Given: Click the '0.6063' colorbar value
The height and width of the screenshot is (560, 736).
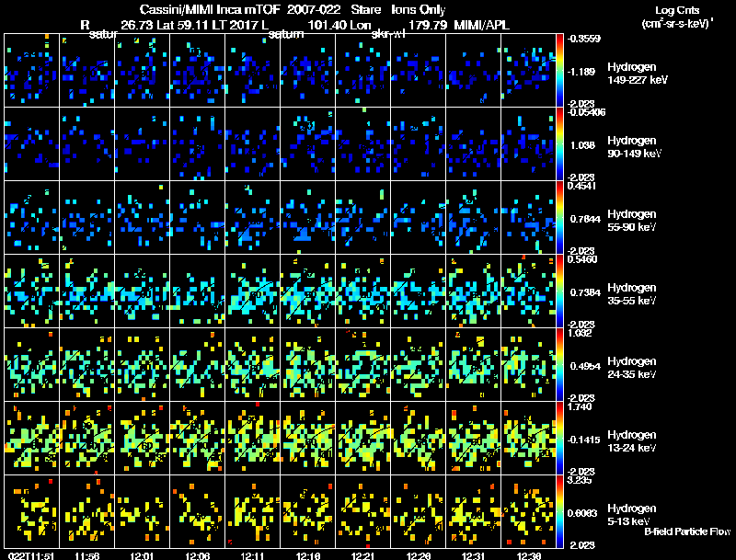Looking at the screenshot, I should (x=584, y=513).
